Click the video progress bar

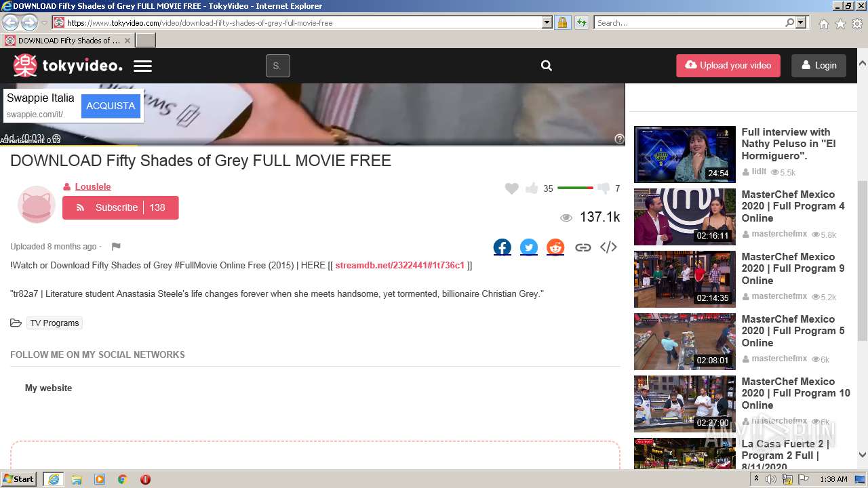[312, 144]
